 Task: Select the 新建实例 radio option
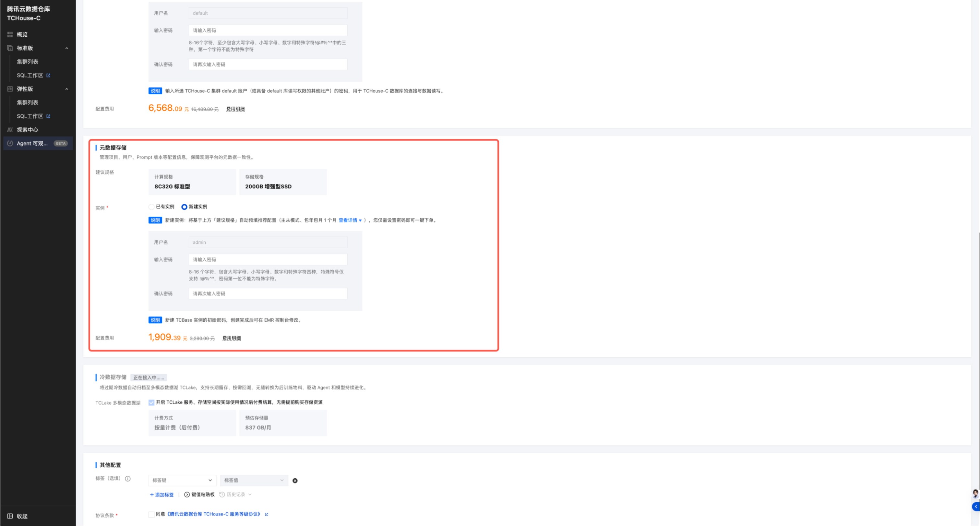tap(184, 207)
